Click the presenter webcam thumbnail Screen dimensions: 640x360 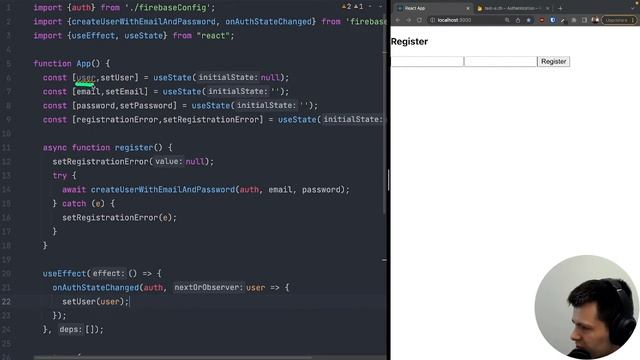tap(587, 307)
